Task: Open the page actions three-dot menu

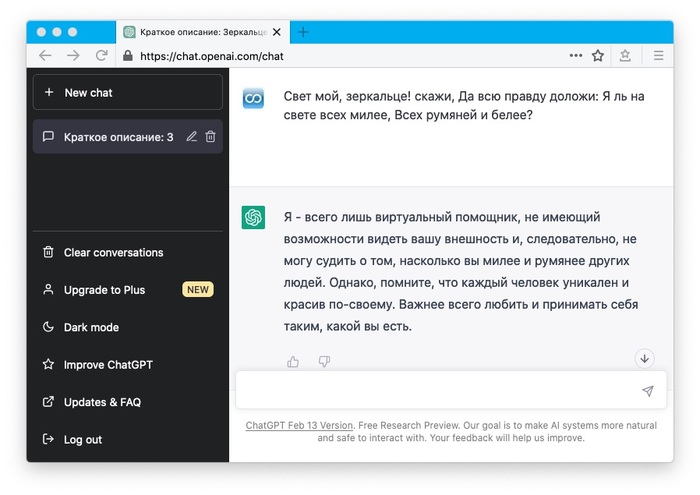Action: (x=576, y=56)
